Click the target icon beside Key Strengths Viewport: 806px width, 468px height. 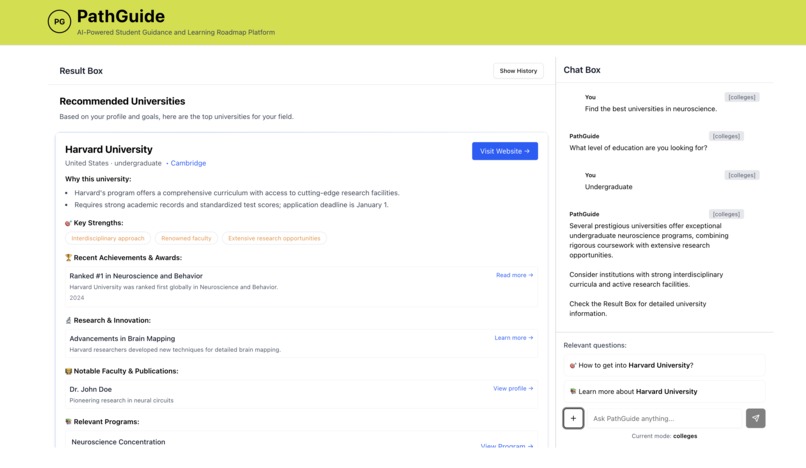click(68, 223)
